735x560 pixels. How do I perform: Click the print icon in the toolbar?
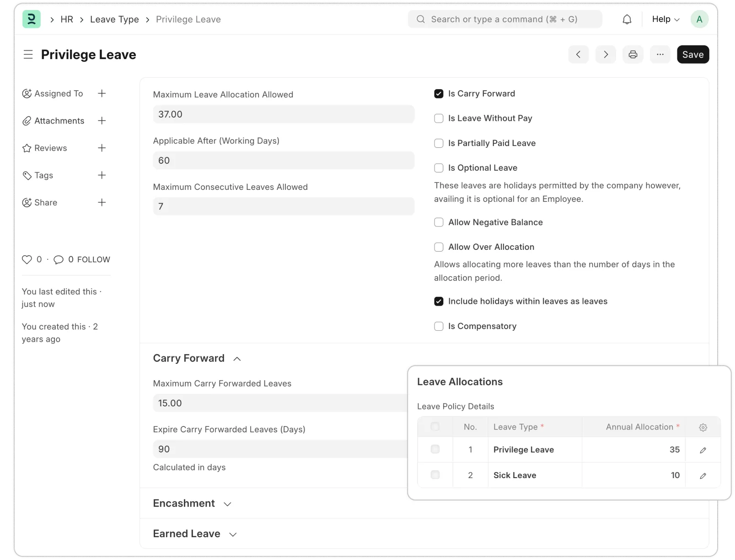[633, 54]
